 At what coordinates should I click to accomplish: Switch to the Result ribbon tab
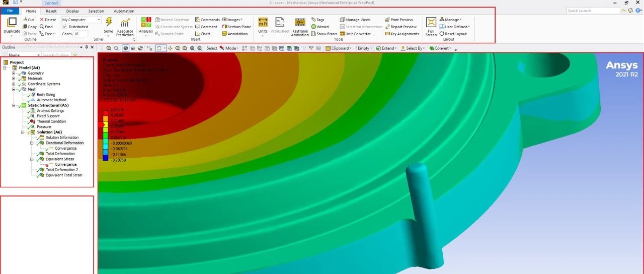[x=51, y=11]
